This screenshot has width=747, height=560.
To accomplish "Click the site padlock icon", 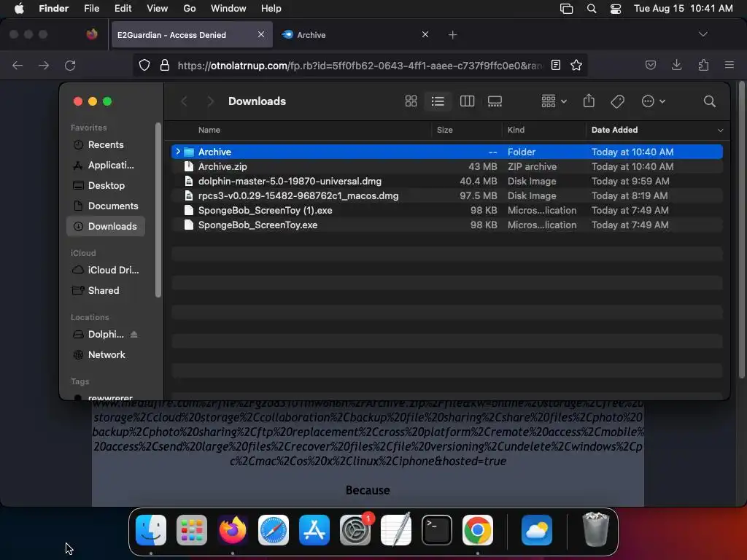I will pyautogui.click(x=165, y=65).
